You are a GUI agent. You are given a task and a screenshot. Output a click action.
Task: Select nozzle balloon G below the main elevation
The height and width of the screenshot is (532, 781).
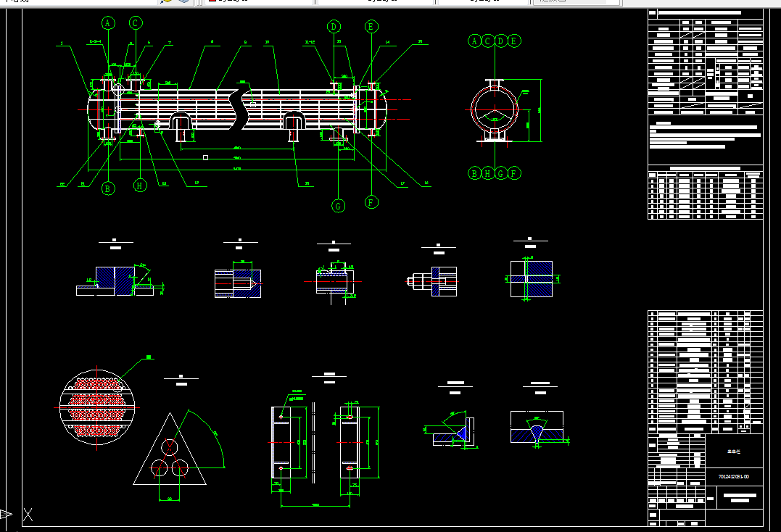[x=338, y=206]
